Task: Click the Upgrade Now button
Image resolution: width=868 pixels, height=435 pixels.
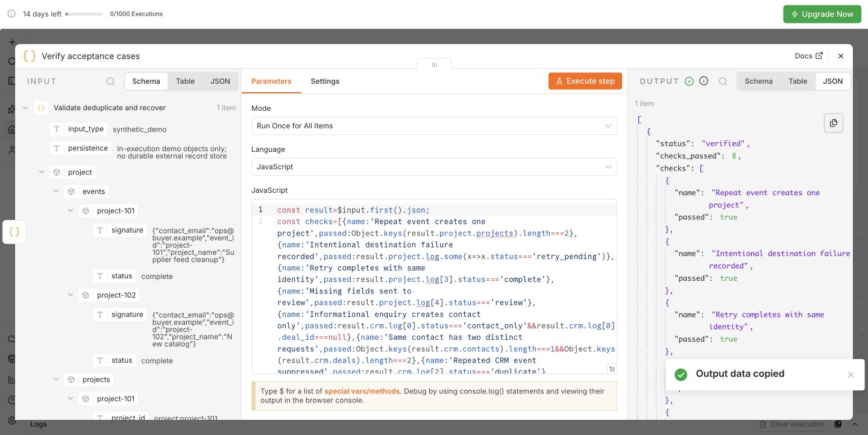Action: 822,14
